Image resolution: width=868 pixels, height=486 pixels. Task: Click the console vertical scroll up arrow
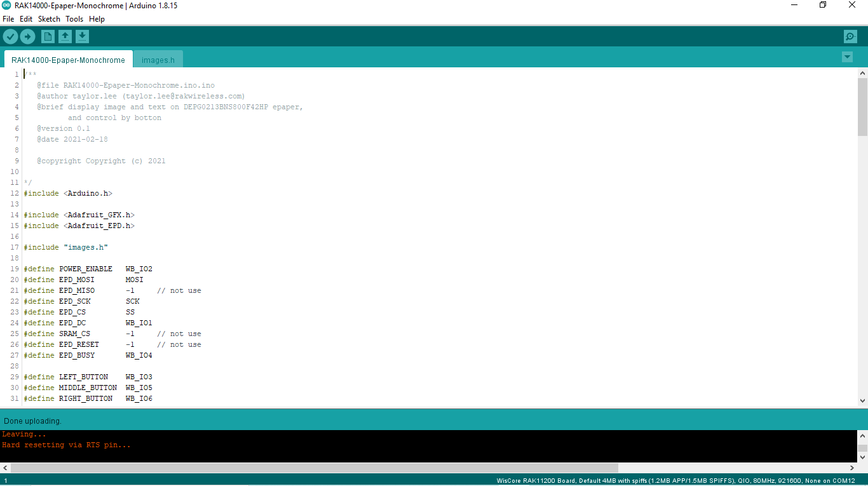pos(862,436)
